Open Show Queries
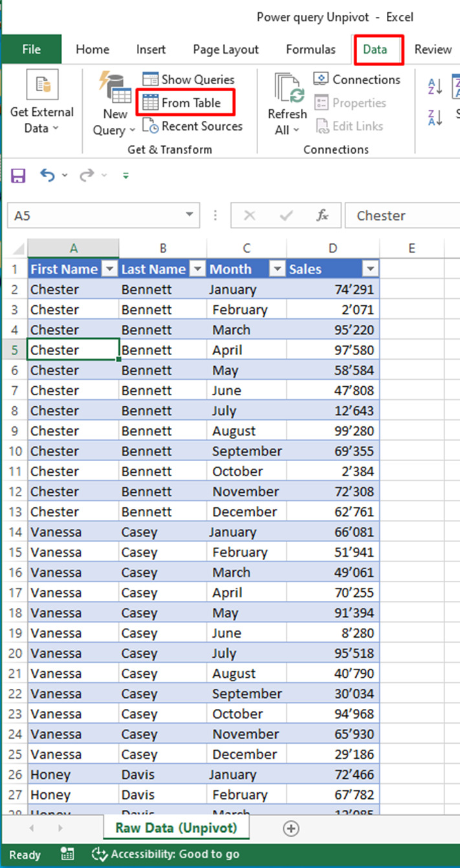The width and height of the screenshot is (460, 868). (x=188, y=79)
